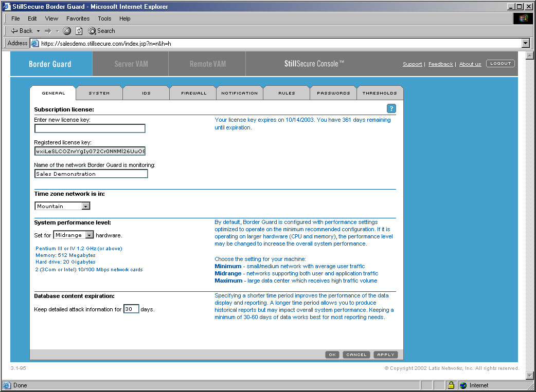Open the View menu
Image resolution: width=536 pixels, height=392 pixels.
51,18
